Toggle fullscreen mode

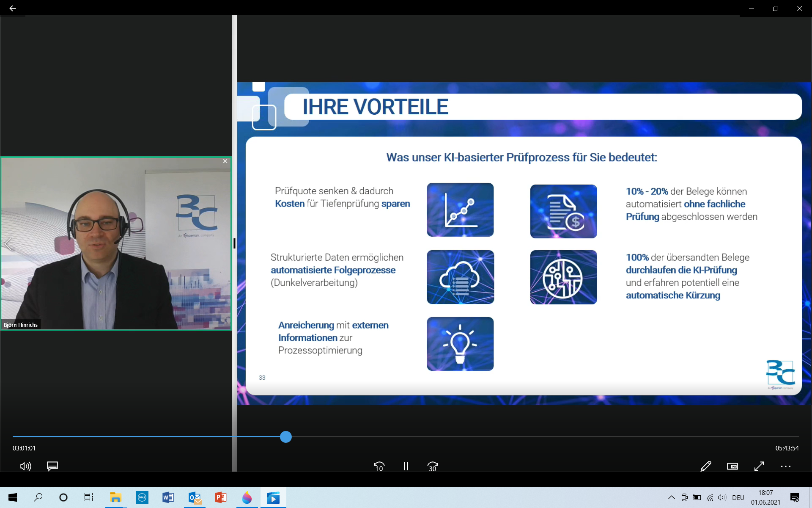tap(759, 466)
